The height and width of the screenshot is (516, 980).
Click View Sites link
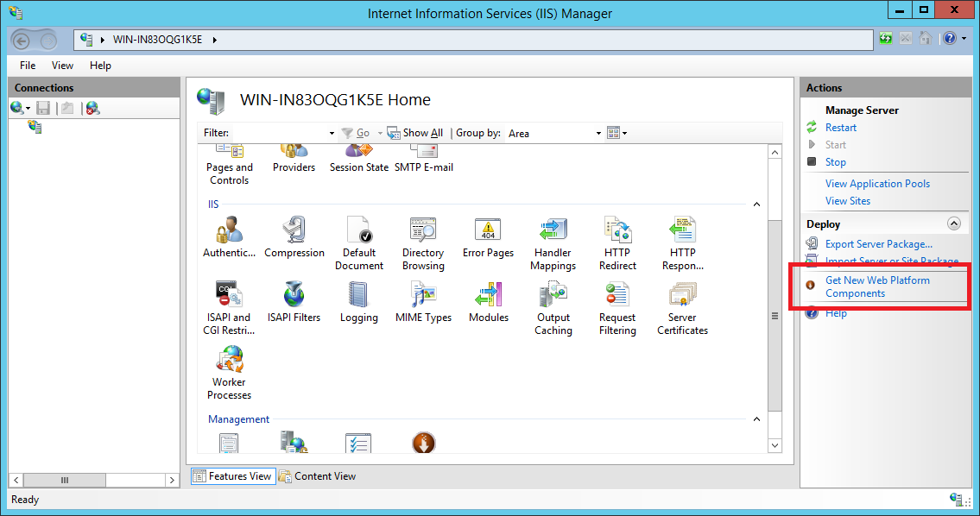click(x=848, y=201)
